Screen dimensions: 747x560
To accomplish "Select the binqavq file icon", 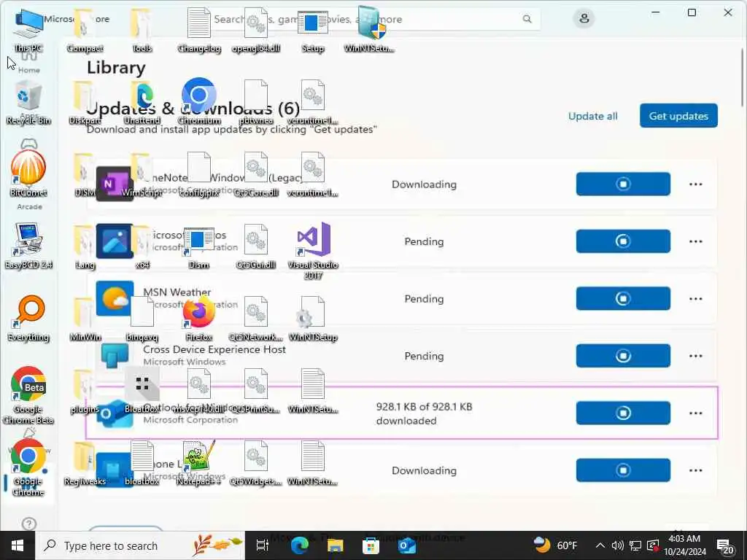I will tap(142, 319).
